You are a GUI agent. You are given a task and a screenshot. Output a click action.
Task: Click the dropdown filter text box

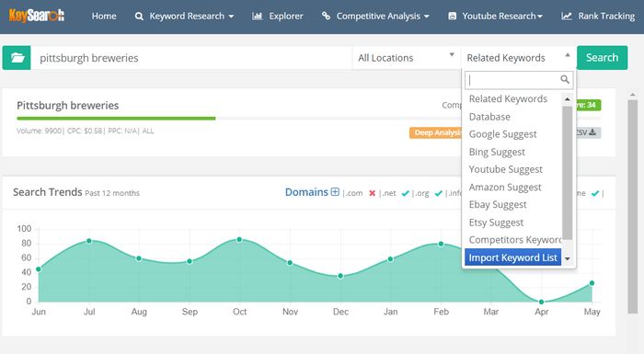tap(519, 80)
